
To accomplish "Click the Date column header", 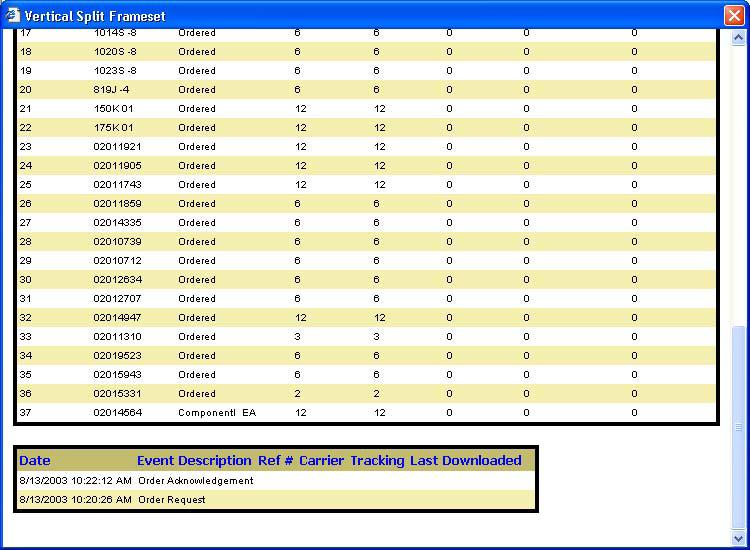I will (35, 461).
